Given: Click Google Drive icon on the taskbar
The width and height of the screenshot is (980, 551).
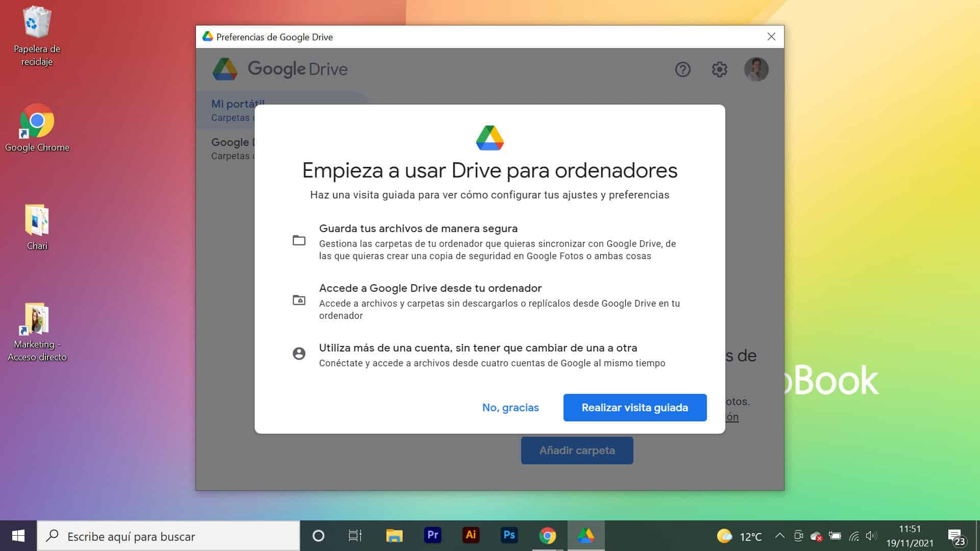Looking at the screenshot, I should point(586,536).
